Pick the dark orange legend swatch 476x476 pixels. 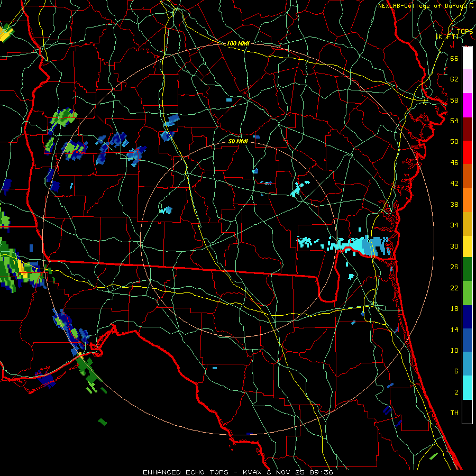click(467, 176)
